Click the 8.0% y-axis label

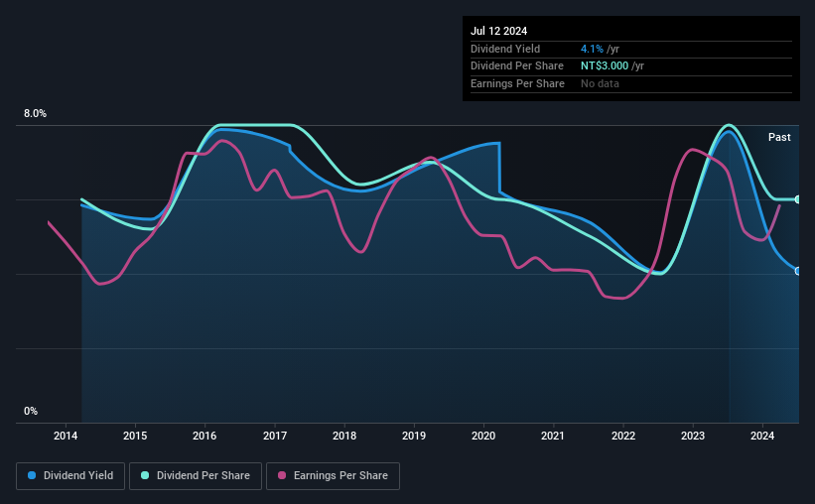coord(35,113)
